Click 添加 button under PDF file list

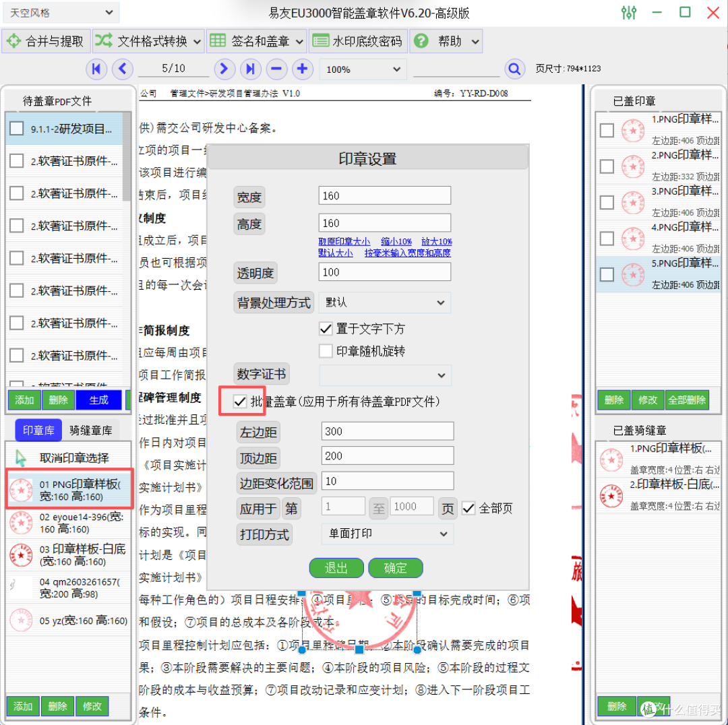[x=24, y=400]
